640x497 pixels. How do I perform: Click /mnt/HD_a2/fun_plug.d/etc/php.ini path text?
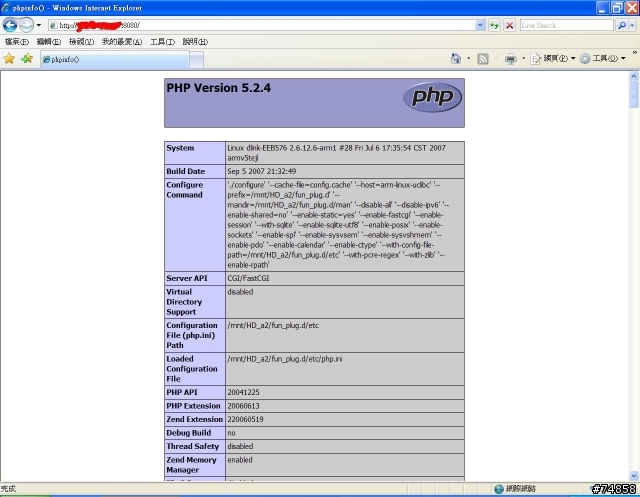285,359
